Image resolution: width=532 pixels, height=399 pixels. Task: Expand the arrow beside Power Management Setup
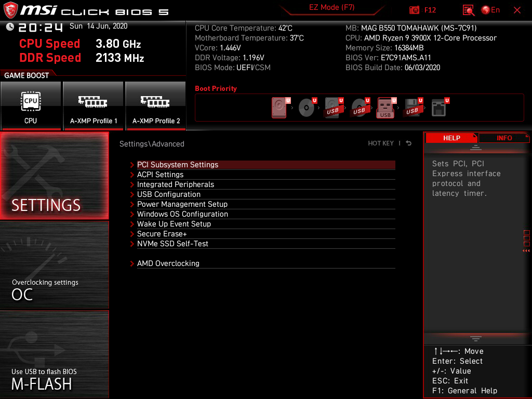coord(132,204)
